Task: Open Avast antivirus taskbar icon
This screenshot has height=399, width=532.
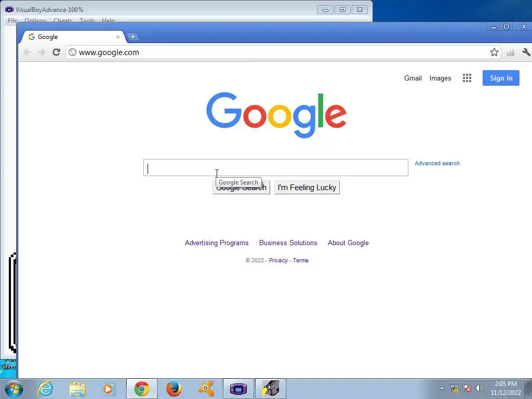Action: (x=206, y=389)
